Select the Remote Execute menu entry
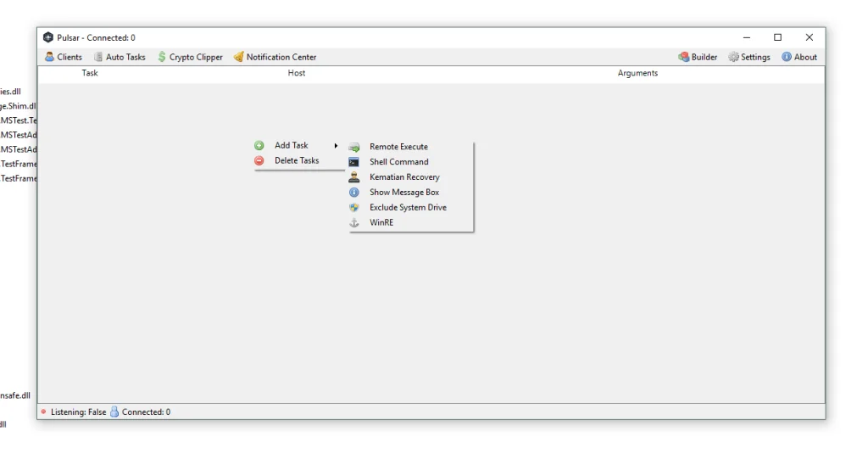The image size is (868, 459). click(x=398, y=147)
